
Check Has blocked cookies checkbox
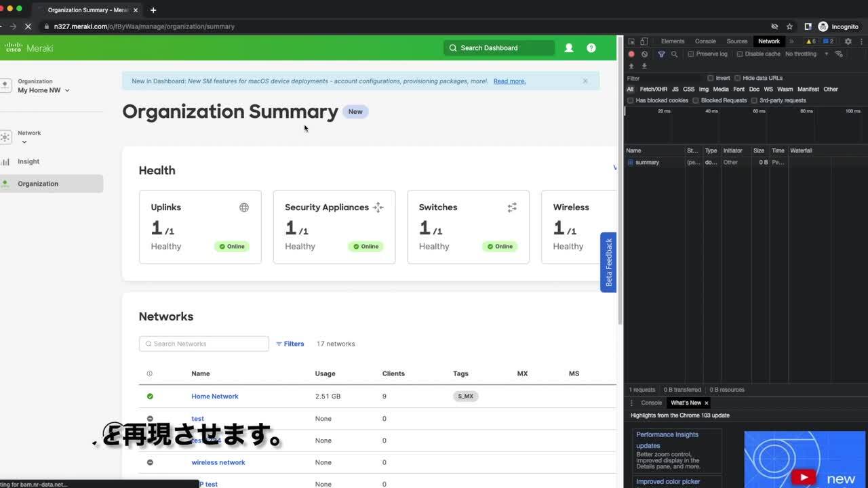click(x=631, y=100)
